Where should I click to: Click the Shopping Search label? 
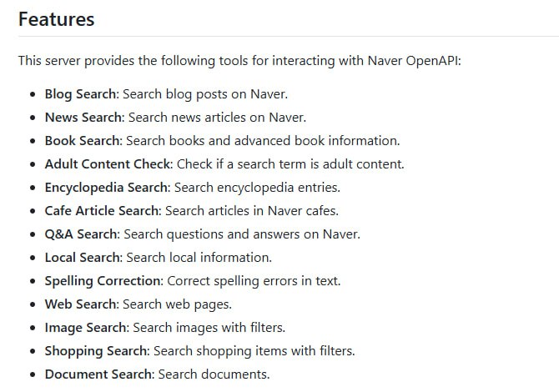97,351
